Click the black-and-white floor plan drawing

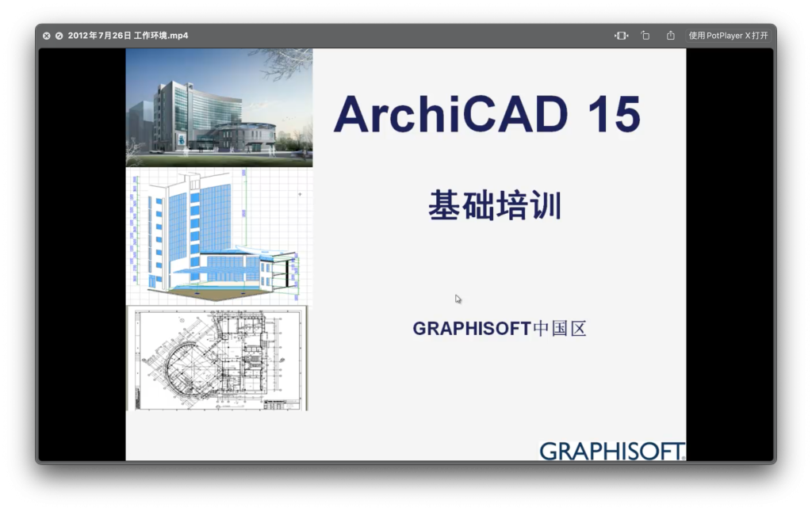coord(217,358)
